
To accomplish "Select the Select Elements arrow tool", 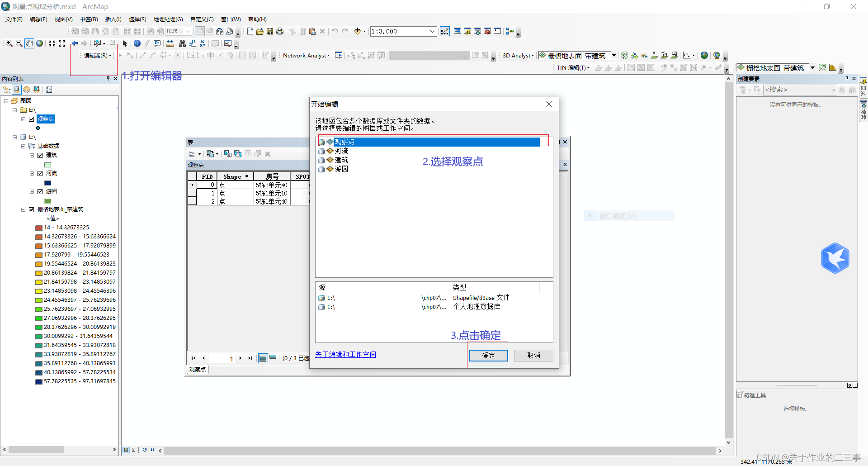I will [x=125, y=43].
